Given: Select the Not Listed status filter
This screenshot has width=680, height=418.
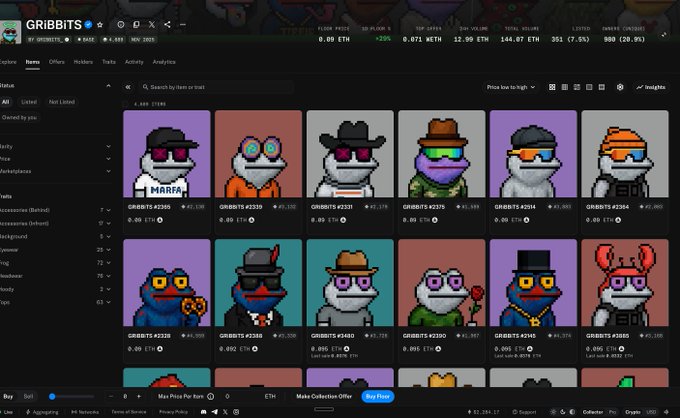Looking at the screenshot, I should click(62, 102).
